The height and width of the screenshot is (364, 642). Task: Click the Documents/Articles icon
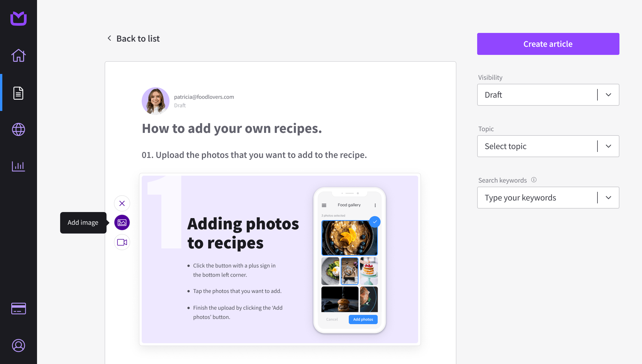(x=19, y=92)
